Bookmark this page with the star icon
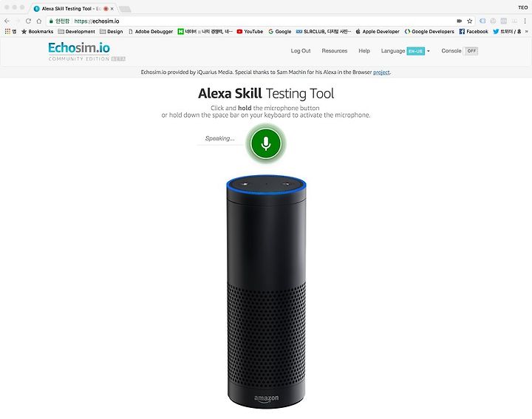Image resolution: width=532 pixels, height=419 pixels. 470,21
